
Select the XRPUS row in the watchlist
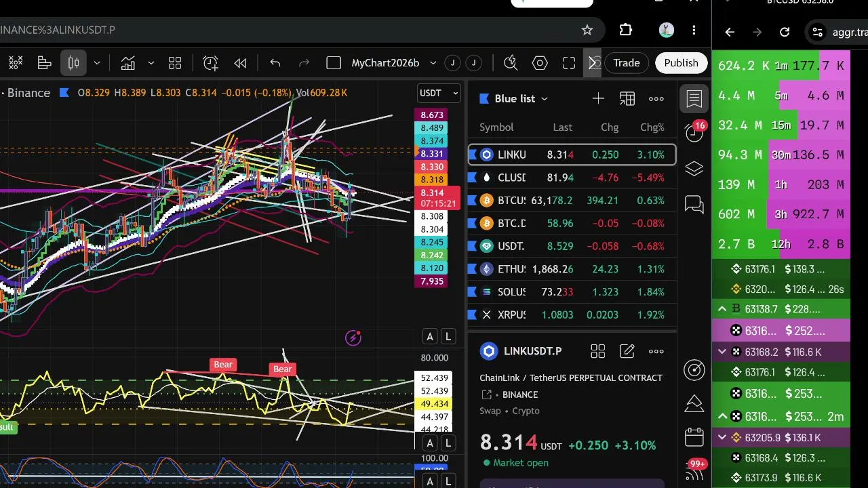[x=572, y=314]
